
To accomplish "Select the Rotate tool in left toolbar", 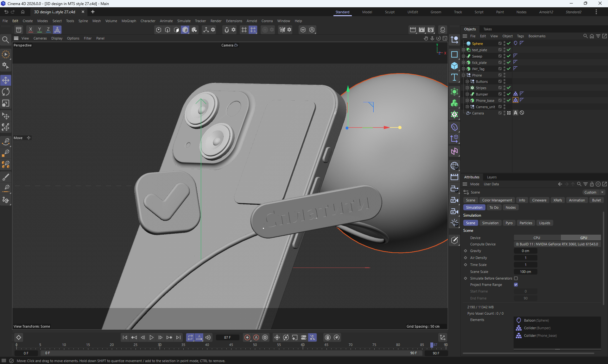I will click(x=6, y=92).
